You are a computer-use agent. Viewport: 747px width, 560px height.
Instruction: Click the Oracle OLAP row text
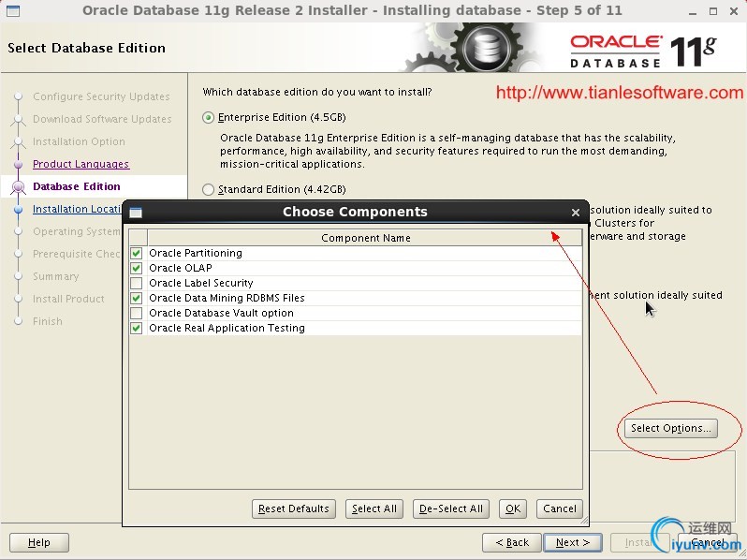click(181, 268)
